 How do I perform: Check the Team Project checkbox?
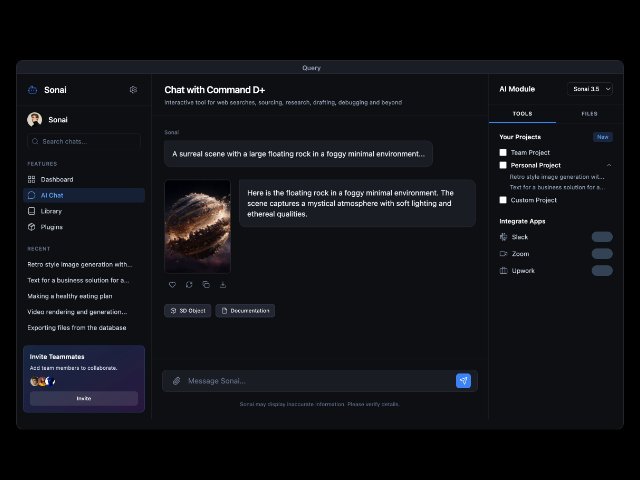[503, 152]
